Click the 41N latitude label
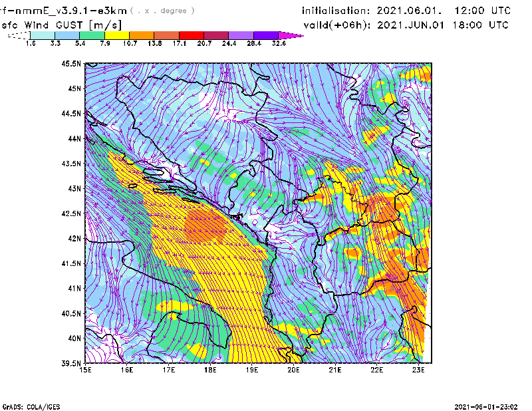532x411 pixels. [x=74, y=289]
